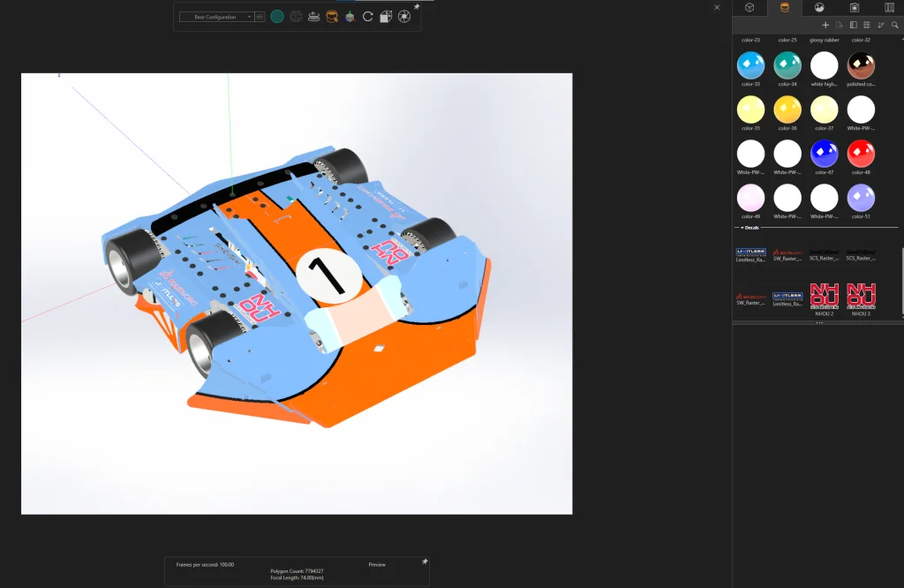Pin the main toolbar with pushpin

417,7
